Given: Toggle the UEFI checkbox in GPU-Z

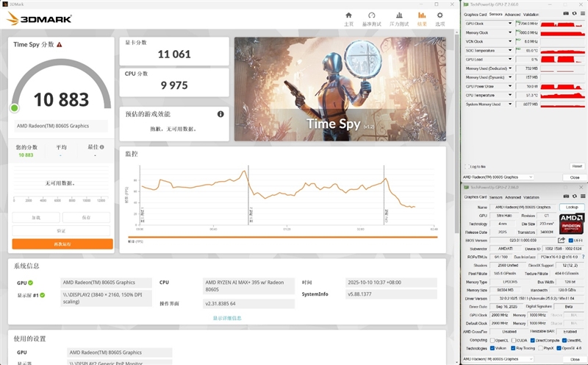Looking at the screenshot, I should [x=570, y=240].
